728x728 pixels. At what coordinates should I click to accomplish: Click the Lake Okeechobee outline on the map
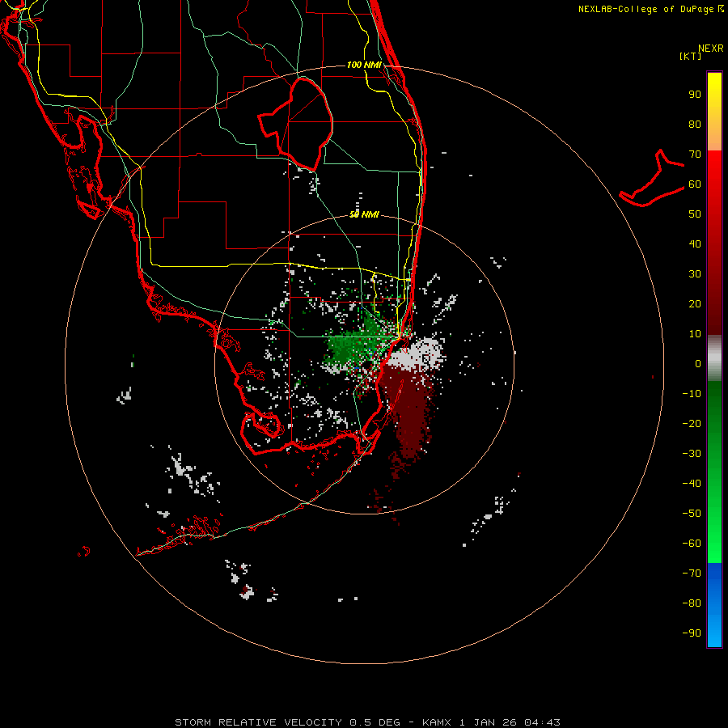tap(296, 124)
